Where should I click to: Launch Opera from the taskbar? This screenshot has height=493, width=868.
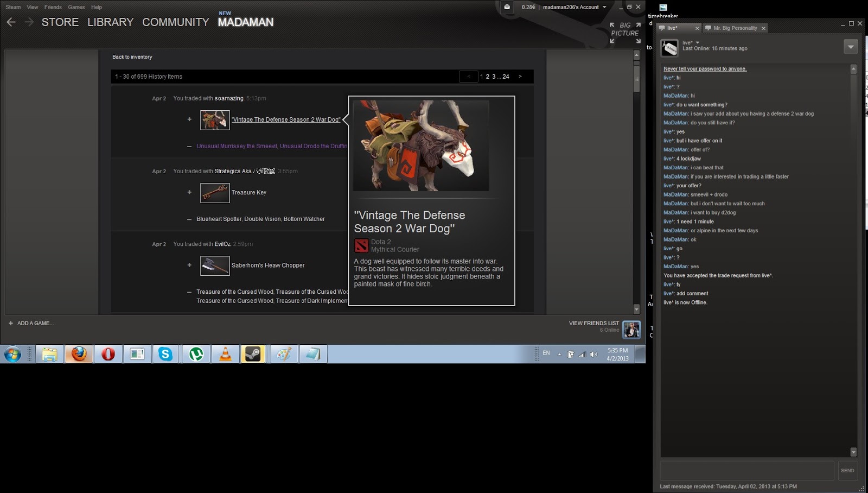[x=108, y=355]
